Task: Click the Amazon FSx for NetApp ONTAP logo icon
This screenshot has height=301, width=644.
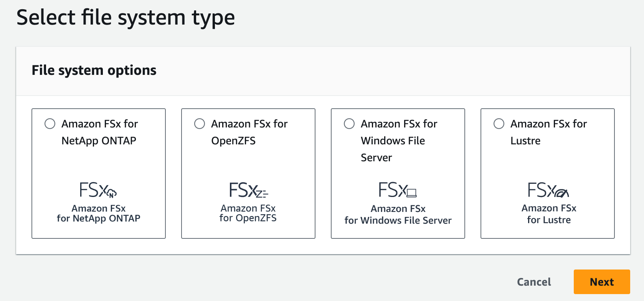Action: pos(98,191)
